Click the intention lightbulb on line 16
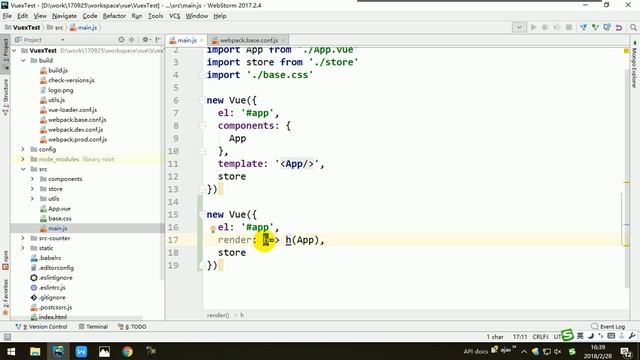 213,229
